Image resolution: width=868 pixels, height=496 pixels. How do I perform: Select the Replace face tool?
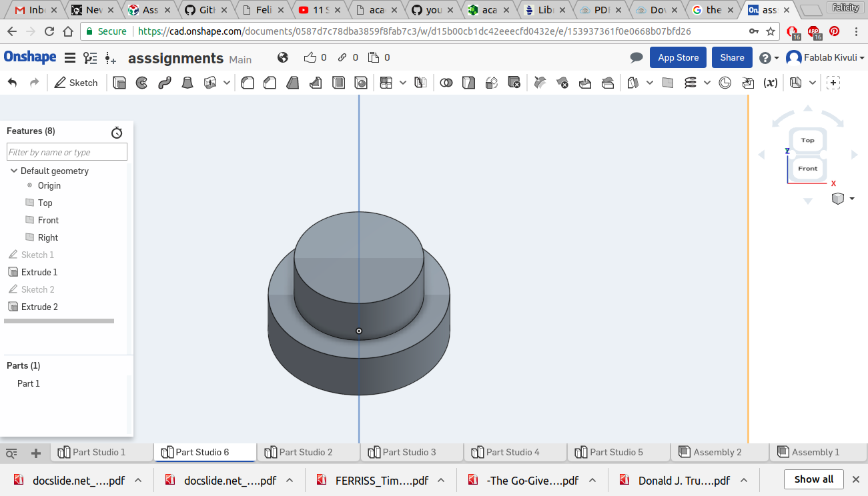click(x=608, y=83)
